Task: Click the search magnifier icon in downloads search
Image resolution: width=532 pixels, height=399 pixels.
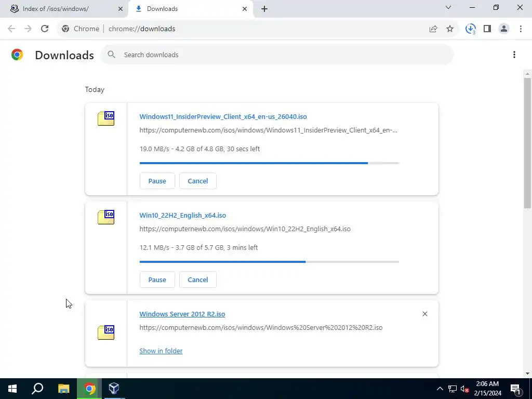Action: (x=111, y=54)
